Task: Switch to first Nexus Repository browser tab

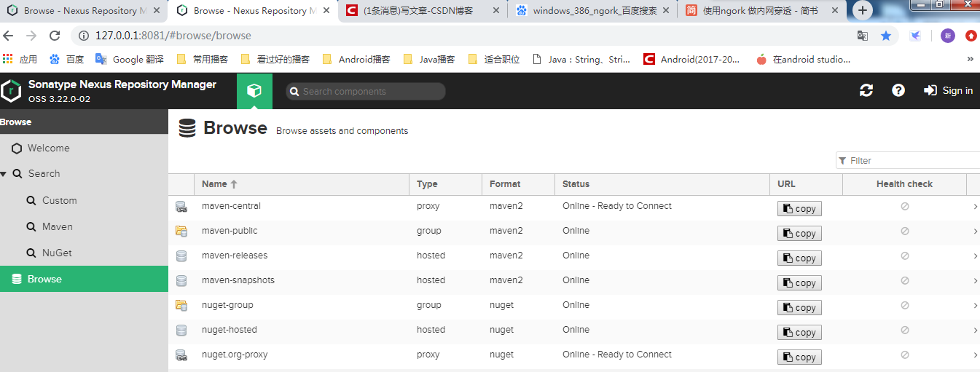Action: coord(84,11)
